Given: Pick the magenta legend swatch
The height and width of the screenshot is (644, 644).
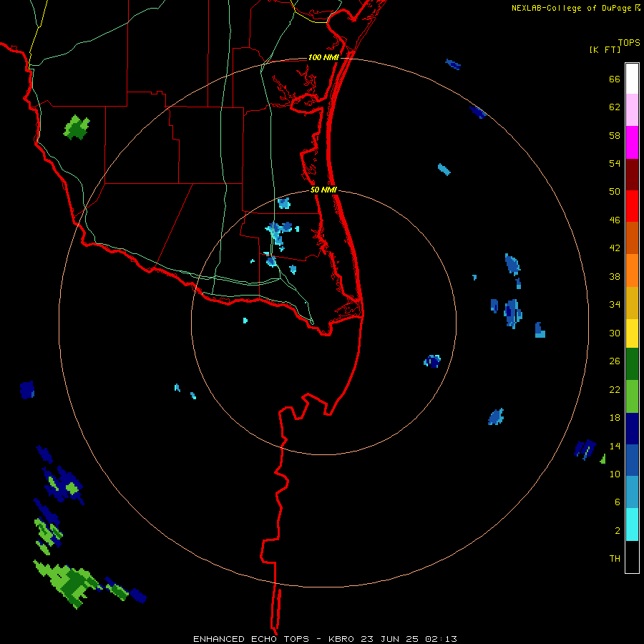Looking at the screenshot, I should point(632,142).
